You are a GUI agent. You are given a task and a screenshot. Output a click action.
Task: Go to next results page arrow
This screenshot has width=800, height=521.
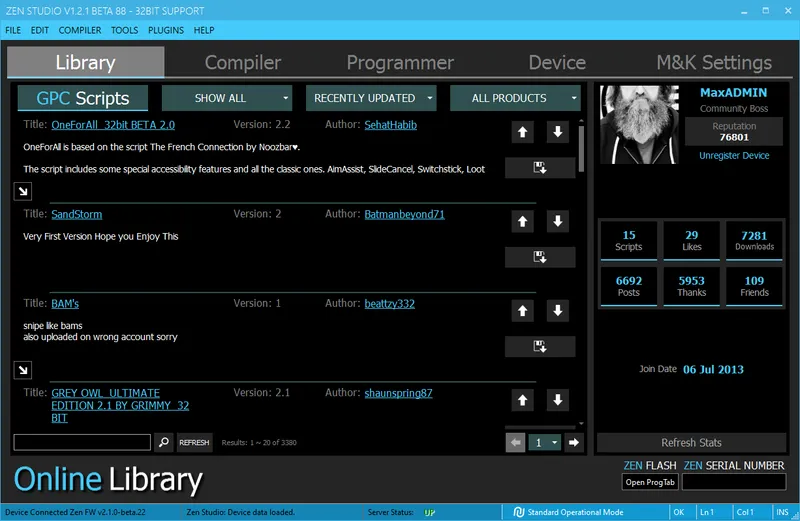pyautogui.click(x=574, y=442)
